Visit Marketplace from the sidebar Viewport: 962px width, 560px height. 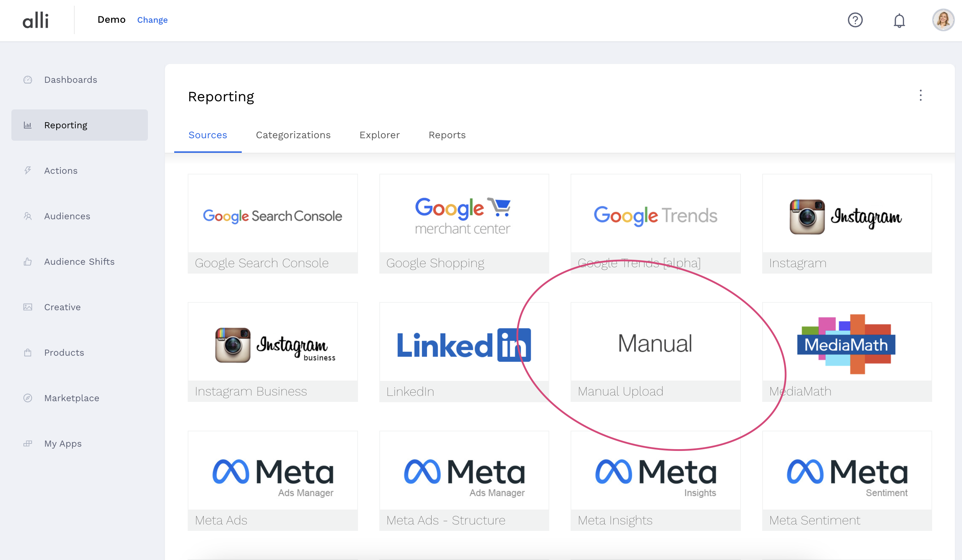click(x=79, y=398)
